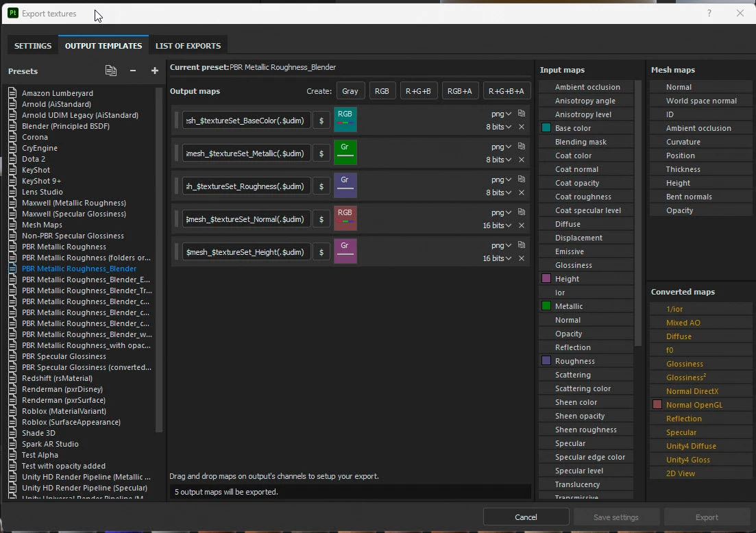The height and width of the screenshot is (533, 756).
Task: Create an RGB output map
Action: (382, 91)
